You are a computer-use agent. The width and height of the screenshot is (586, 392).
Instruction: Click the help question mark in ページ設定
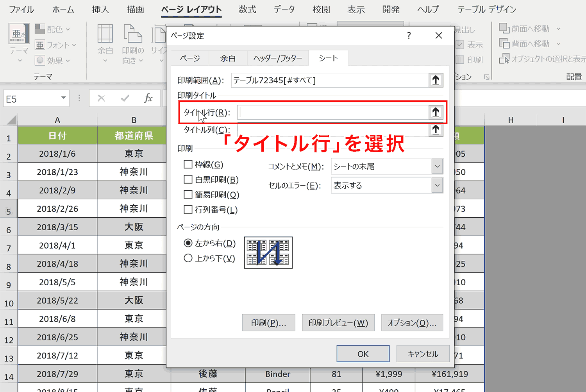409,36
